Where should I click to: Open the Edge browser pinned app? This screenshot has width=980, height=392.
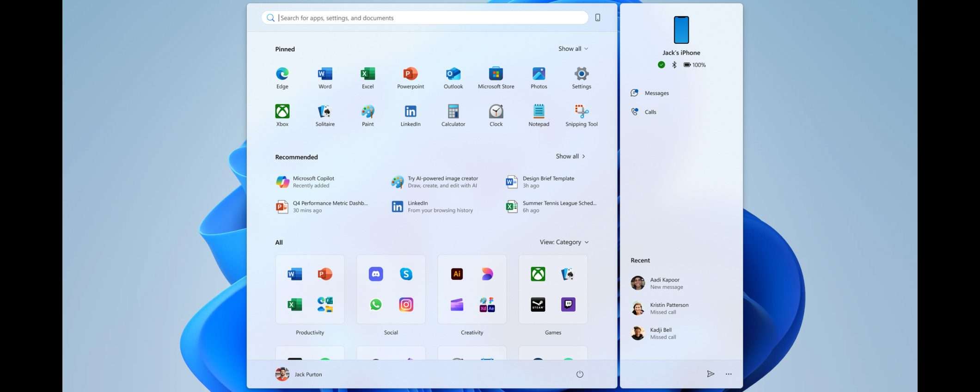(282, 78)
